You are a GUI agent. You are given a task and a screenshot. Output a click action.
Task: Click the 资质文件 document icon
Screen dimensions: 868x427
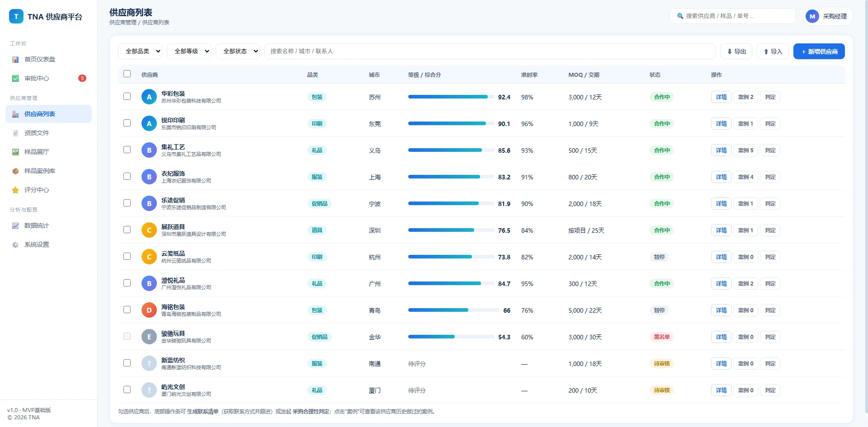(15, 133)
